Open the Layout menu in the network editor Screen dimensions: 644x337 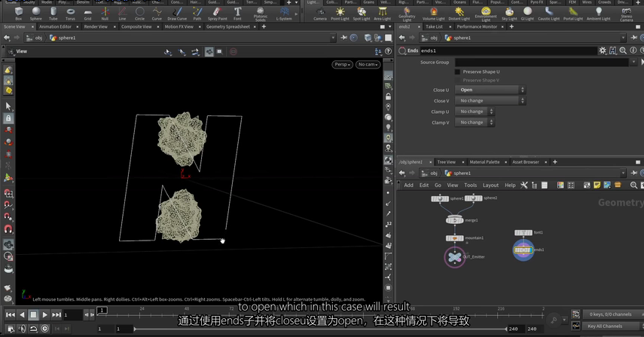pyautogui.click(x=490, y=185)
